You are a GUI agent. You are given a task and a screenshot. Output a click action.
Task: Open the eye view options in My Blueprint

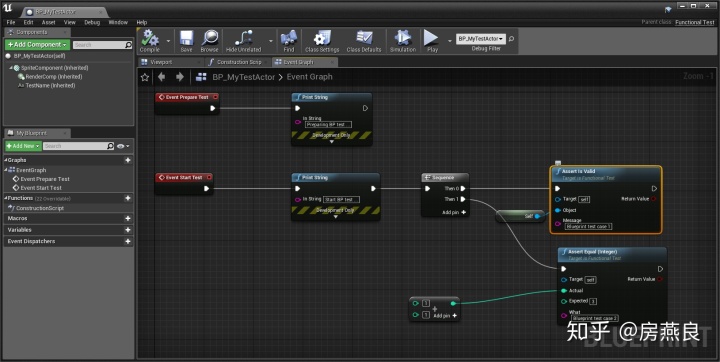[x=123, y=146]
